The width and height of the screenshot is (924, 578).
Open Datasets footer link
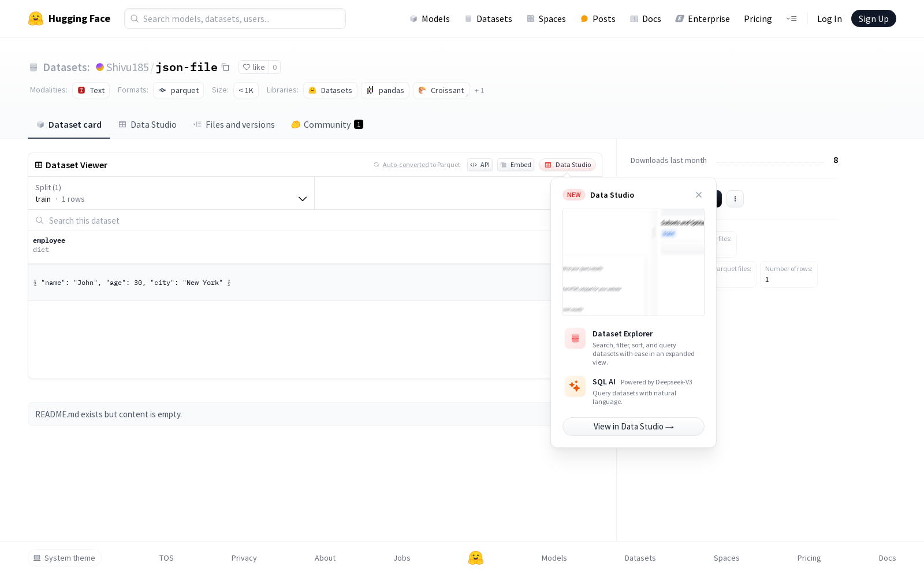[640, 558]
